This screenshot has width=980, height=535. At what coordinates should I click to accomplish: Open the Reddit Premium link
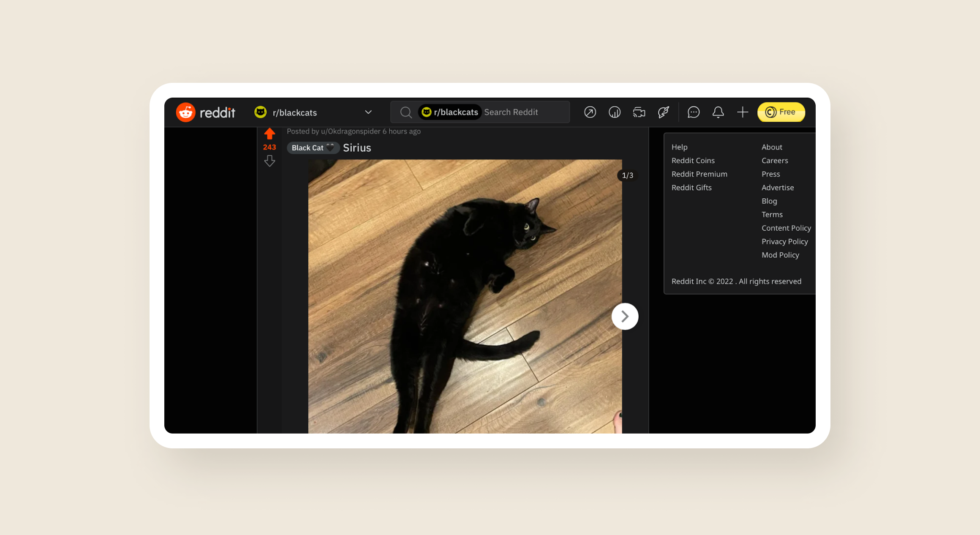pos(699,174)
